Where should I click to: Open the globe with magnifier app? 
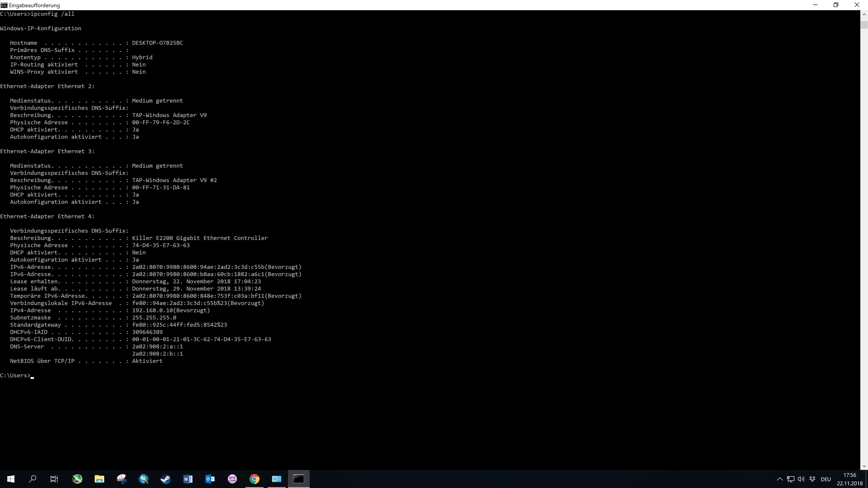coord(144,479)
